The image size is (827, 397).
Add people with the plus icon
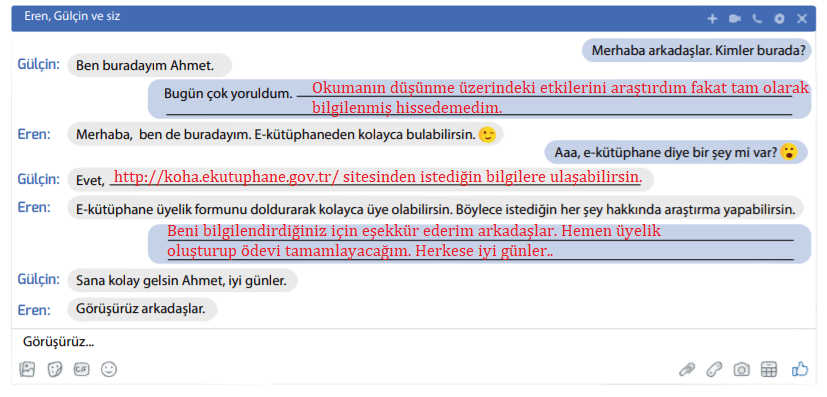point(712,18)
